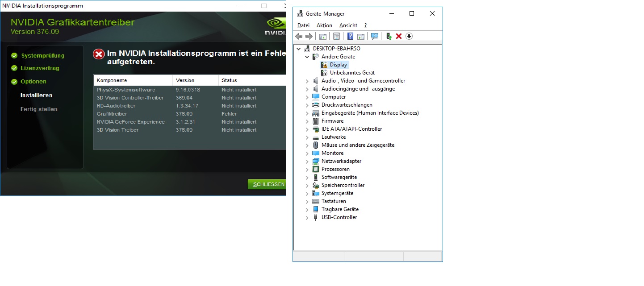Click the Firmware chip icon
This screenshot has width=644, height=286.
[316, 121]
